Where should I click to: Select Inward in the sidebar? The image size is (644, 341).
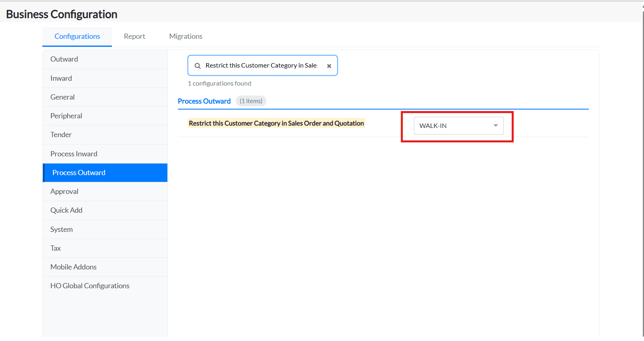[x=61, y=78]
